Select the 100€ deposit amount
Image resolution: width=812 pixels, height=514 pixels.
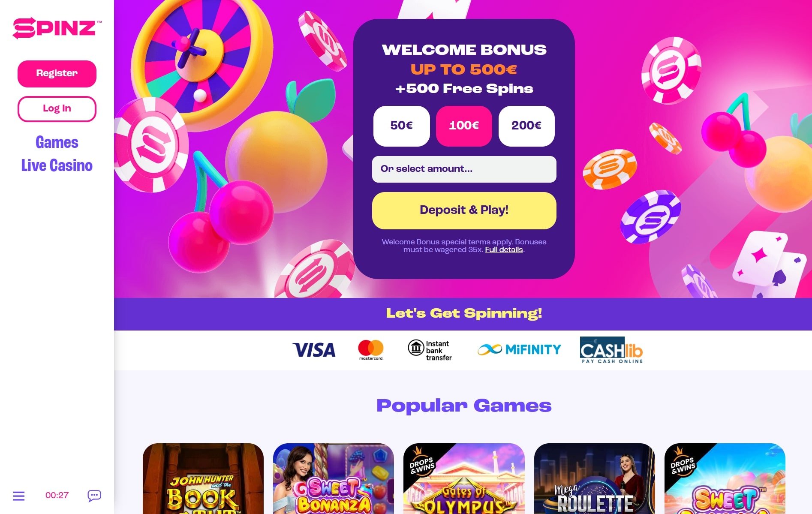[x=464, y=126]
